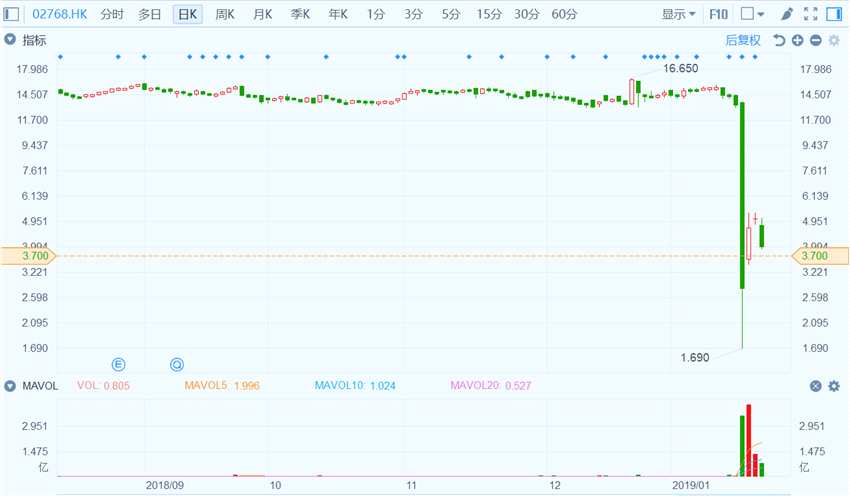Click the MAVOL10 1.024 legend label
The image size is (850, 496).
pyautogui.click(x=355, y=385)
